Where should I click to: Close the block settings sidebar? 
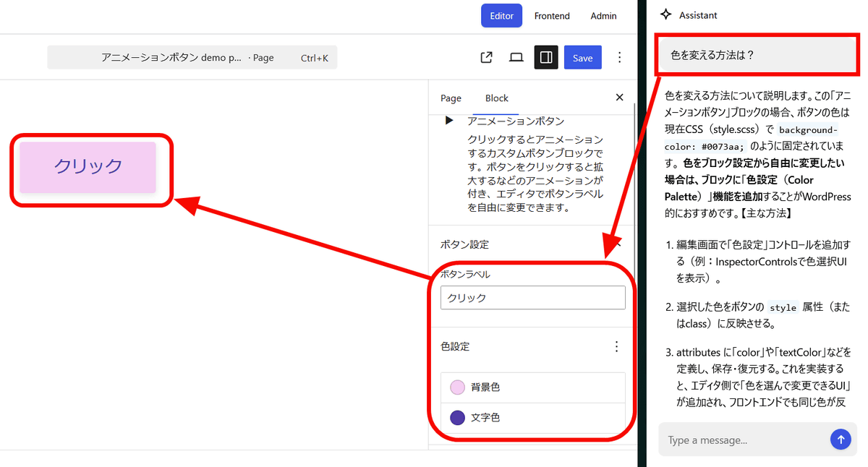coord(619,98)
